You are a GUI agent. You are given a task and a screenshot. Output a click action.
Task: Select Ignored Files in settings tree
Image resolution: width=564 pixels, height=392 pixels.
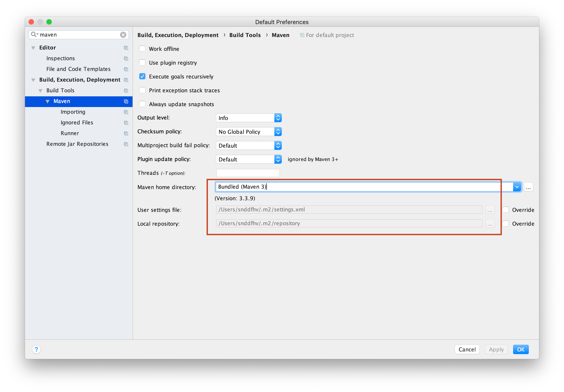(x=77, y=122)
